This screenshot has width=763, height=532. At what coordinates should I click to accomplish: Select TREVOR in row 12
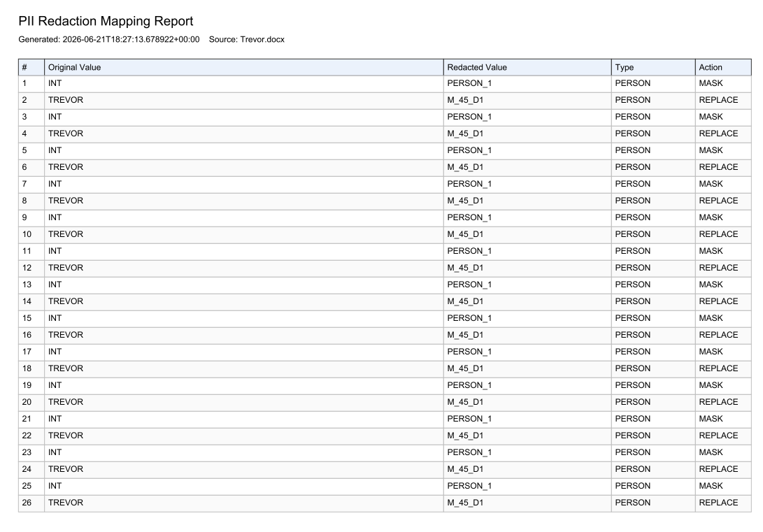click(x=66, y=268)
